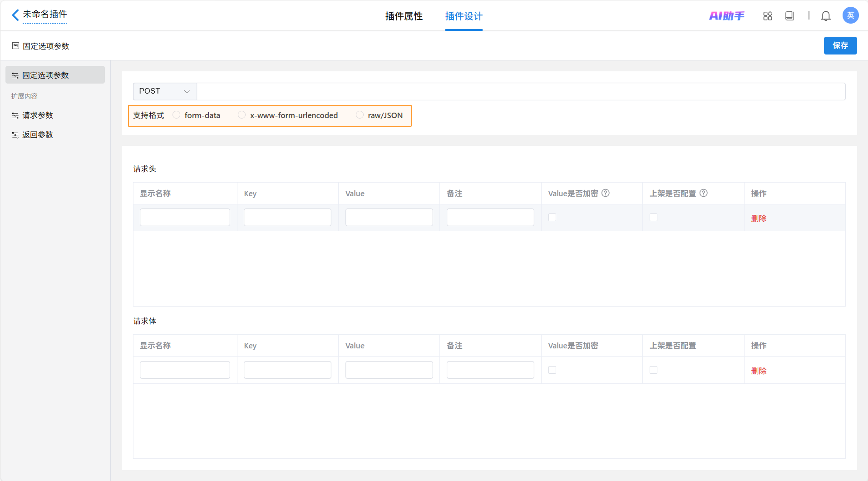The height and width of the screenshot is (481, 868).
Task: Select the raw/JSON format option
Action: 360,115
